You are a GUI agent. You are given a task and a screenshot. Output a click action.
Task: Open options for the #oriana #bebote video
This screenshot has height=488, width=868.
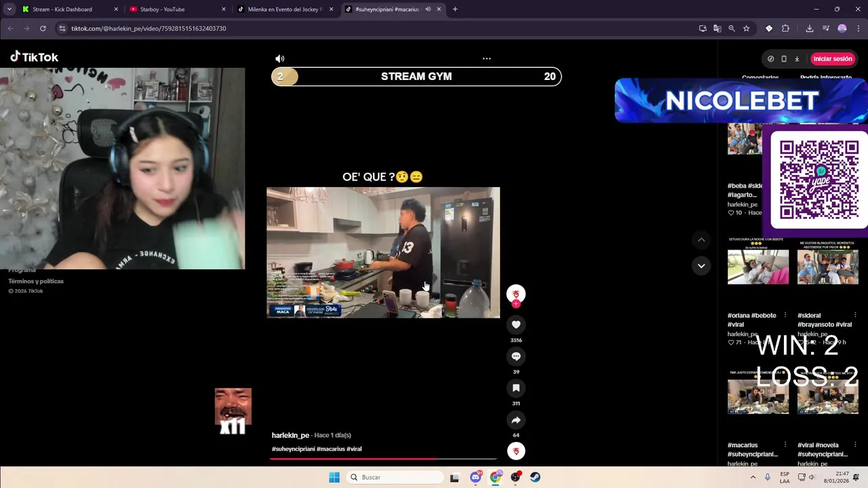pos(785,315)
